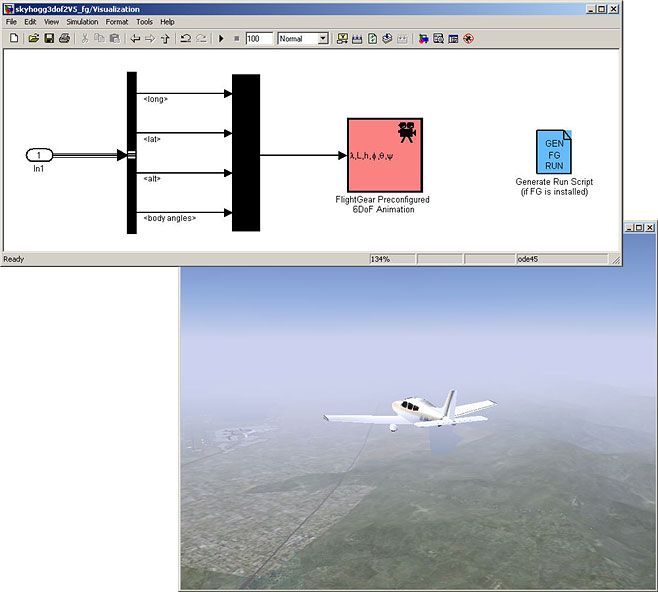Print the diagram with the printer icon

tap(64, 39)
